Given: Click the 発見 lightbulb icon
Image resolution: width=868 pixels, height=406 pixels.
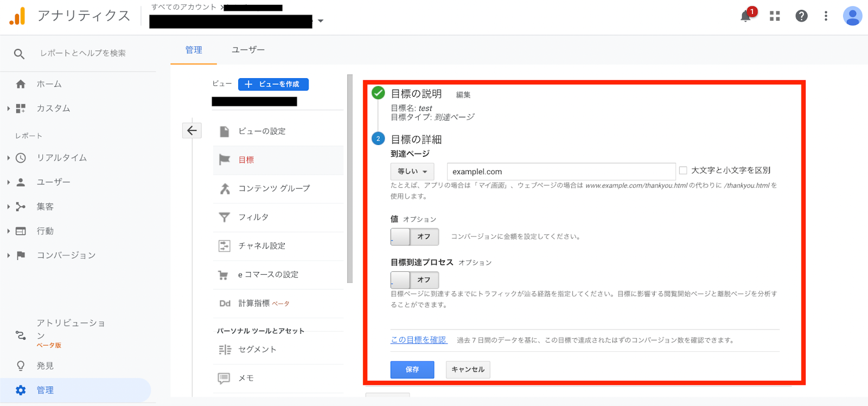Looking at the screenshot, I should coord(21,366).
